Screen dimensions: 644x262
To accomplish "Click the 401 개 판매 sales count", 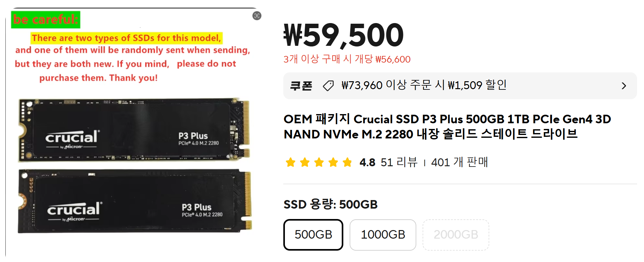I will (x=460, y=162).
